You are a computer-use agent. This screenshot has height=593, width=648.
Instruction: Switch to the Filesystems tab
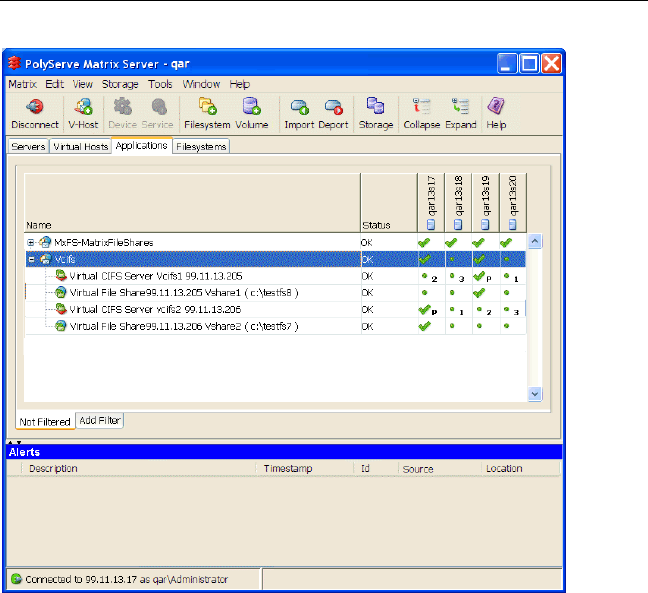201,146
